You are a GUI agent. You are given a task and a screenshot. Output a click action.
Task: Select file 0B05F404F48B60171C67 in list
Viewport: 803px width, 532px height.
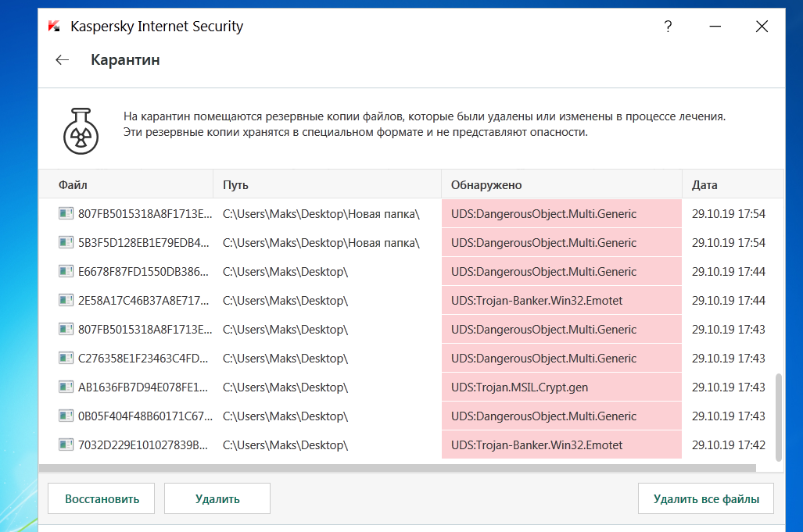click(x=145, y=416)
